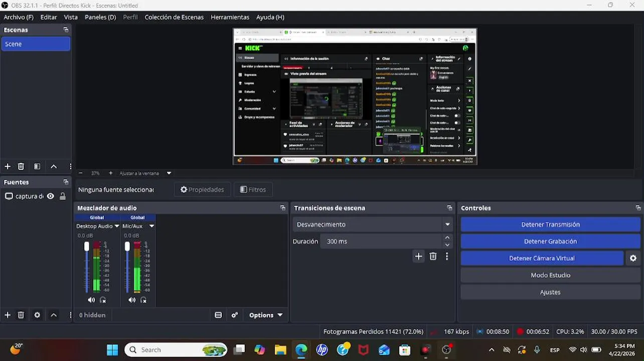Decrease Duración with the down arrow

tap(447, 245)
